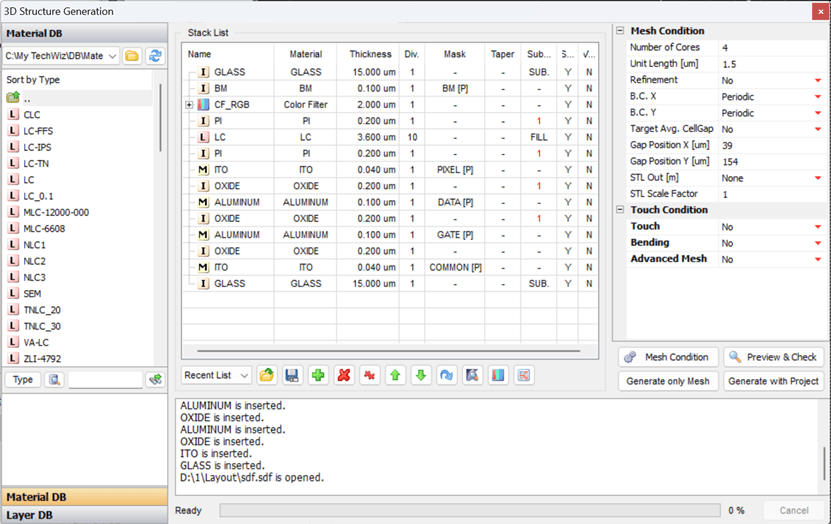The height and width of the screenshot is (524, 831).
Task: Click the binoculars search icon
Action: (x=53, y=380)
